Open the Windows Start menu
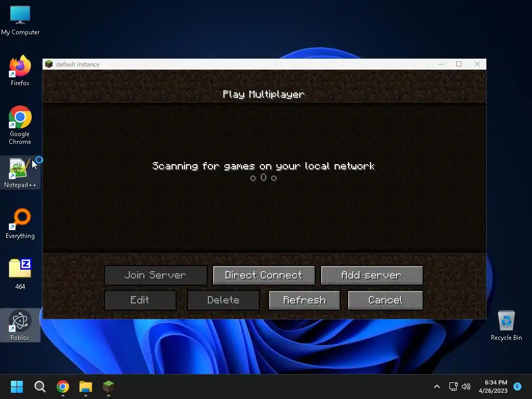This screenshot has height=399, width=532. tap(17, 387)
